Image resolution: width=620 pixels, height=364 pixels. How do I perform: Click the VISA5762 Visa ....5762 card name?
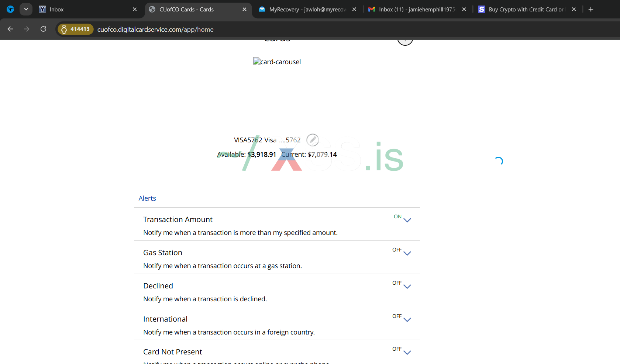267,140
